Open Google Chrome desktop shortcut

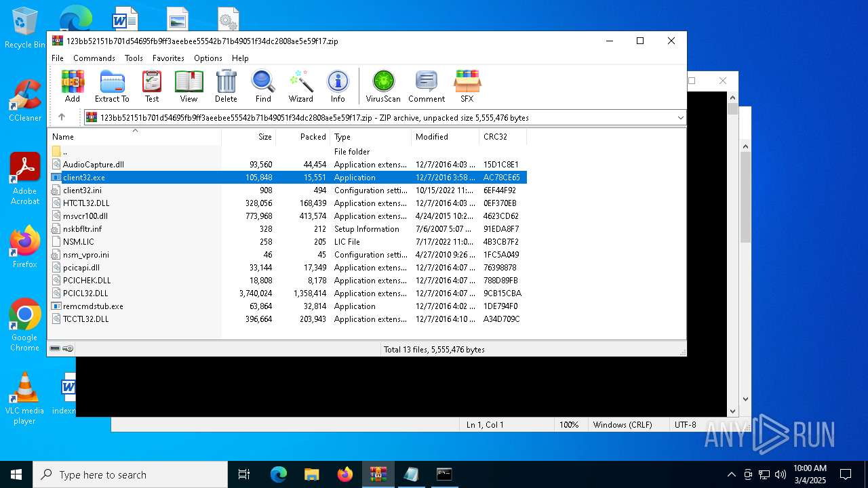pos(25,325)
